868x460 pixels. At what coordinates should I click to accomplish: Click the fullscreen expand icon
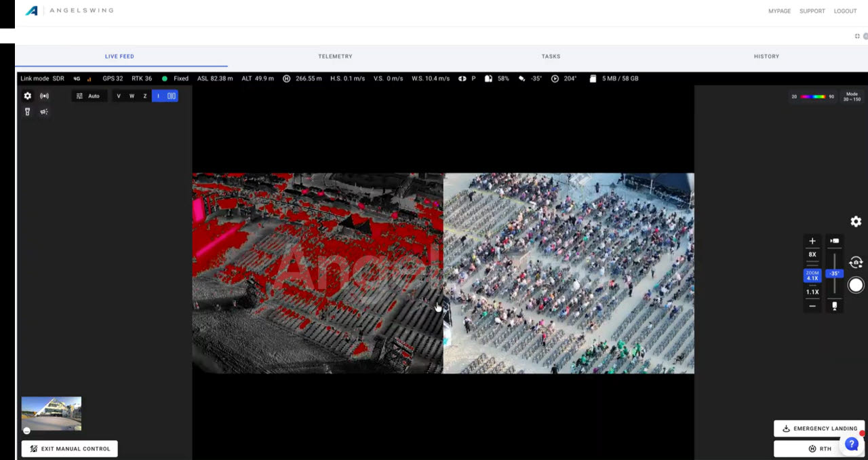pos(858,36)
